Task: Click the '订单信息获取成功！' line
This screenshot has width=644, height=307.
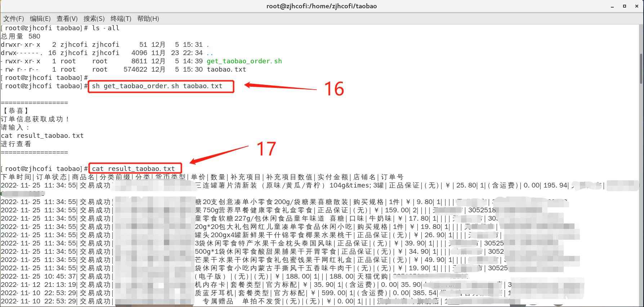Action: [x=35, y=119]
